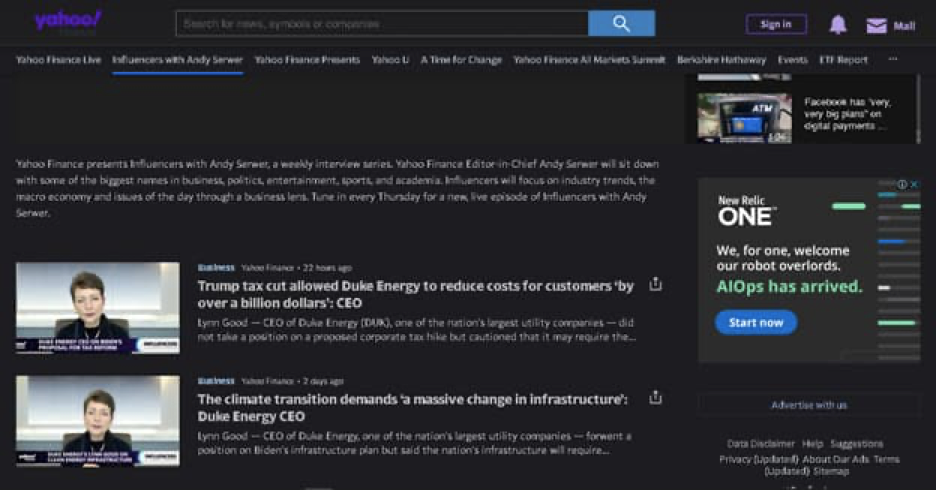The width and height of the screenshot is (936, 490).
Task: Close the New Relic ad
Action: pos(914,184)
